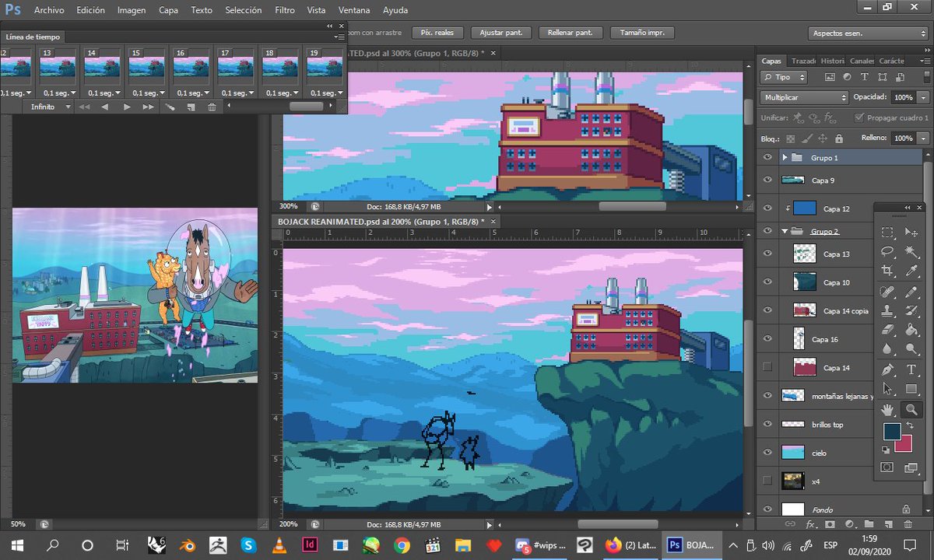934x560 pixels.
Task: Select the Magic Wand tool
Action: point(911,251)
